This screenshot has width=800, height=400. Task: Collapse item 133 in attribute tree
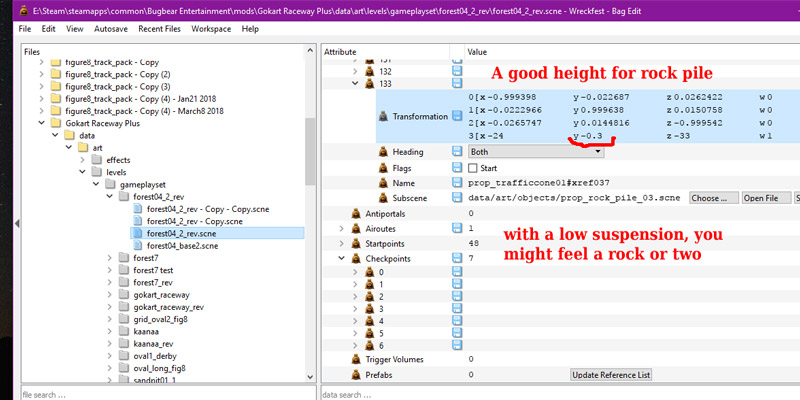coord(356,84)
